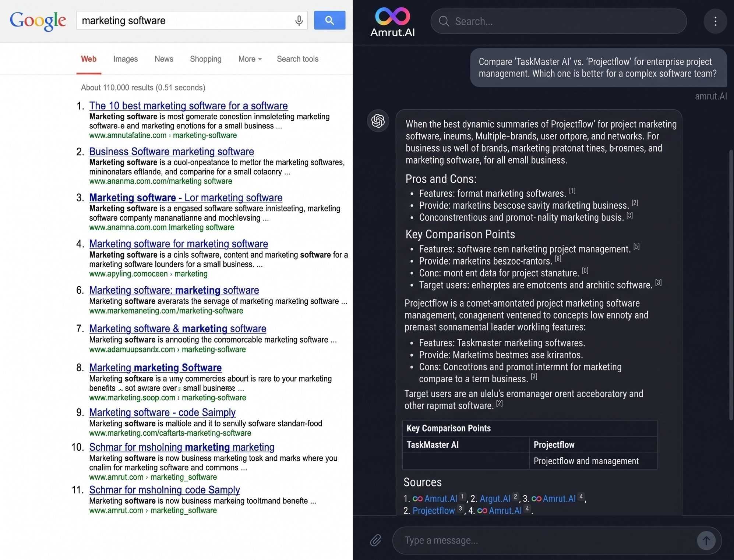Click URL 'www.markemaneting.com./marketing-software'
Image resolution: width=734 pixels, height=560 pixels.
coord(166,311)
